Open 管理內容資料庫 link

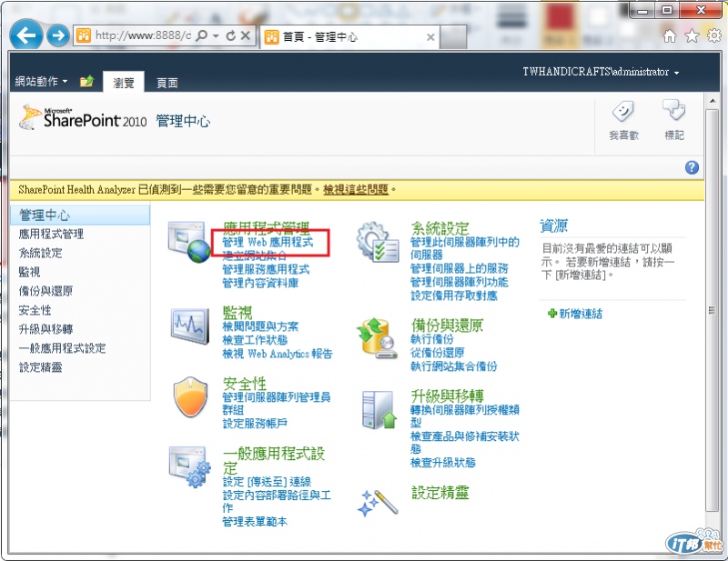coord(260,283)
